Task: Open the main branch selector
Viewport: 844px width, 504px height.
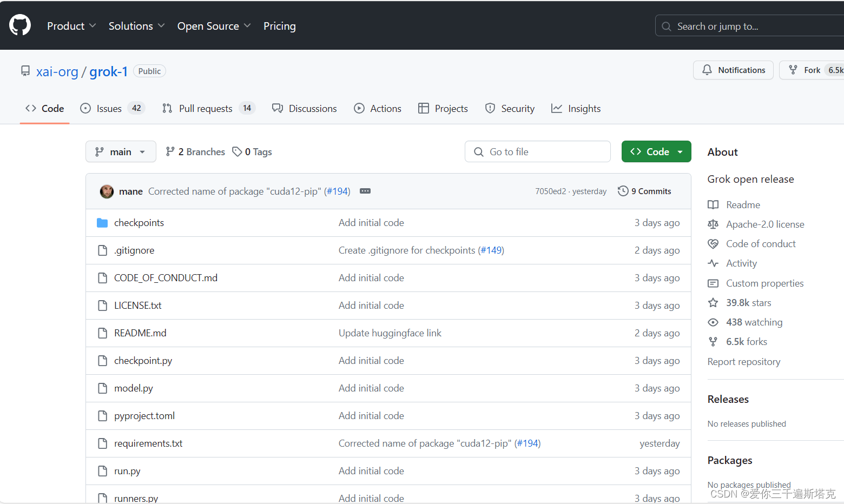Action: point(121,151)
